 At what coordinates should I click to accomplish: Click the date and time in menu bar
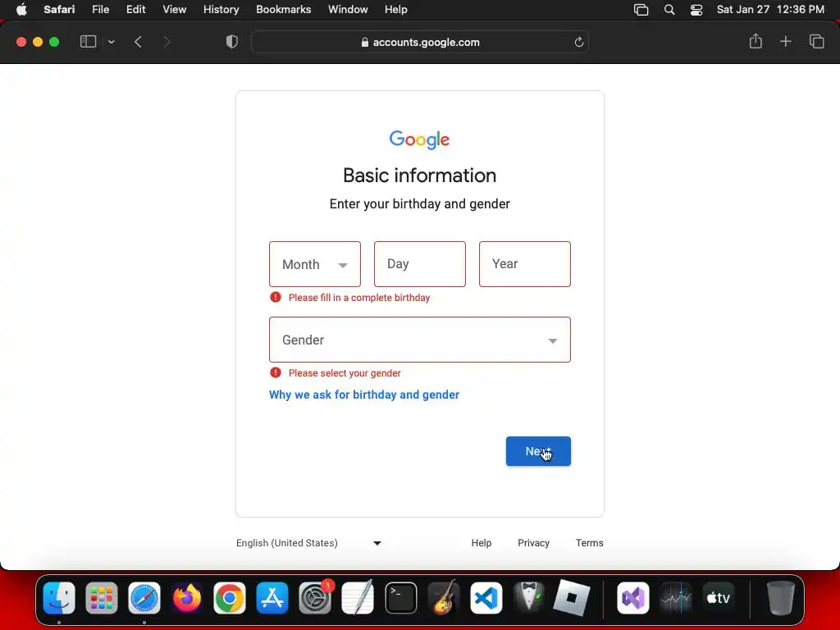pos(770,10)
